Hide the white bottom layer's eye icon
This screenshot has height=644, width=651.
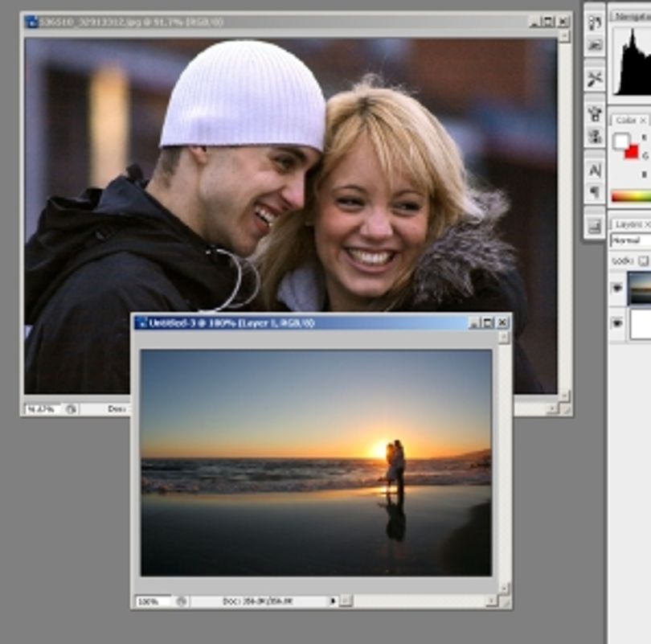click(x=617, y=323)
